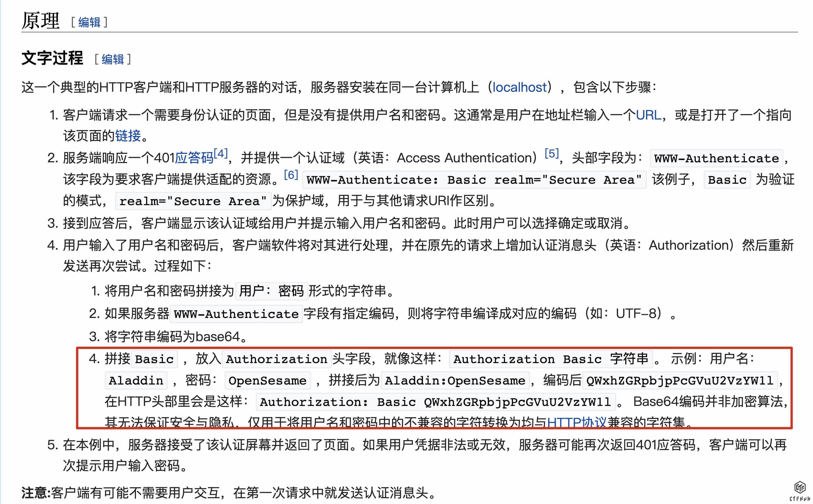The image size is (813, 504).
Task: Click footnote reference [6]
Action: click(x=291, y=175)
